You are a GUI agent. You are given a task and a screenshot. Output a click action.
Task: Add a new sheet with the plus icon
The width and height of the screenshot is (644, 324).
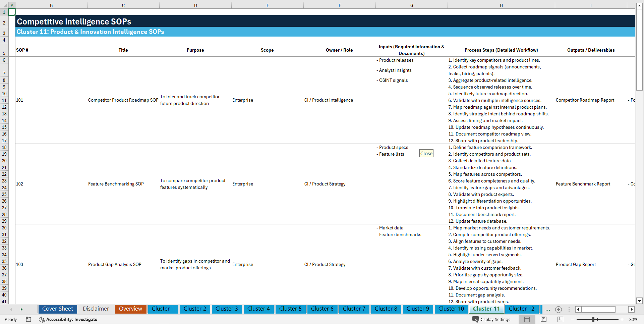coord(559,309)
